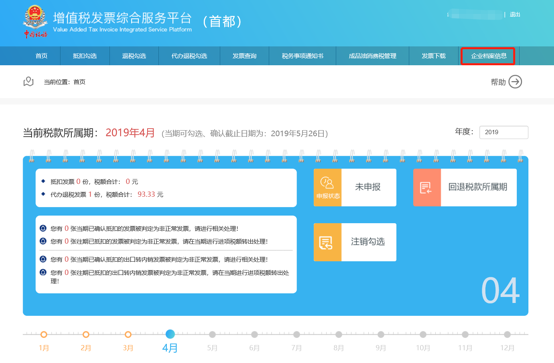Click the 未申报 status button
This screenshot has width=554, height=363.
369,187
